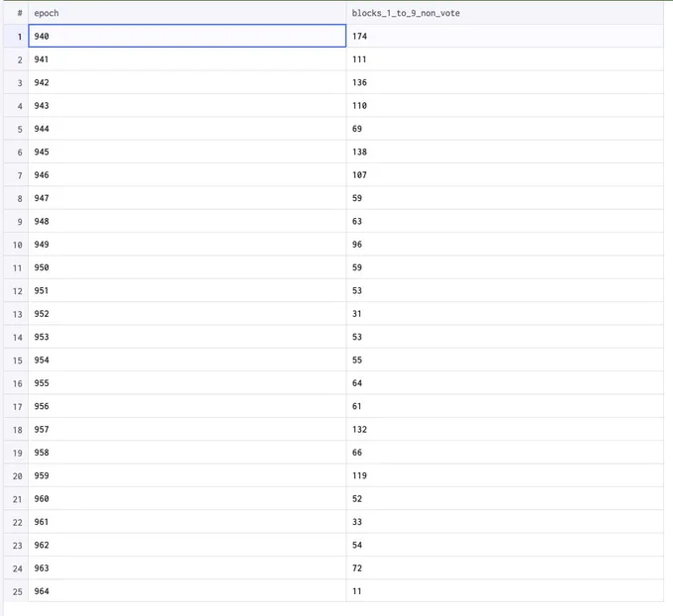The width and height of the screenshot is (673, 616).
Task: Select epoch cell 952
Action: pyautogui.click(x=187, y=314)
